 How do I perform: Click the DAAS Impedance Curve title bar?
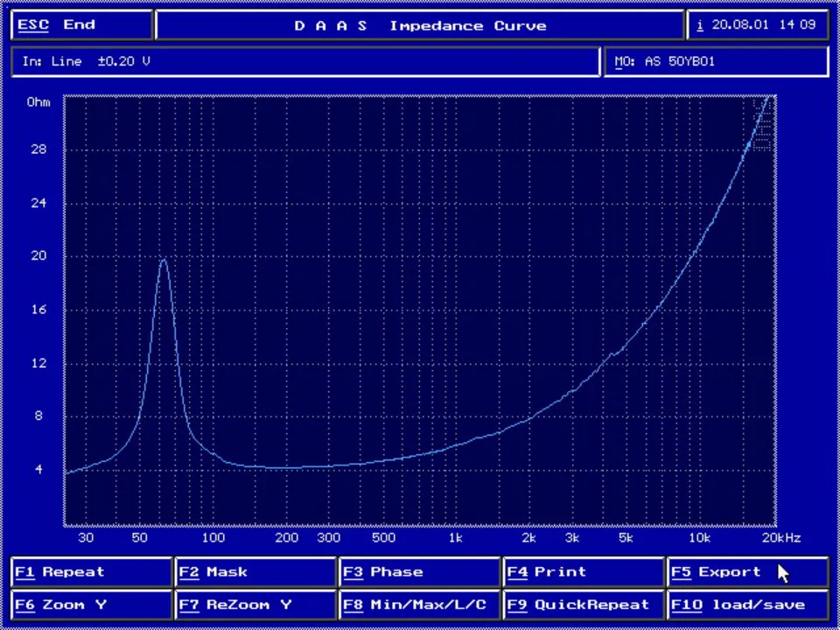pyautogui.click(x=420, y=25)
